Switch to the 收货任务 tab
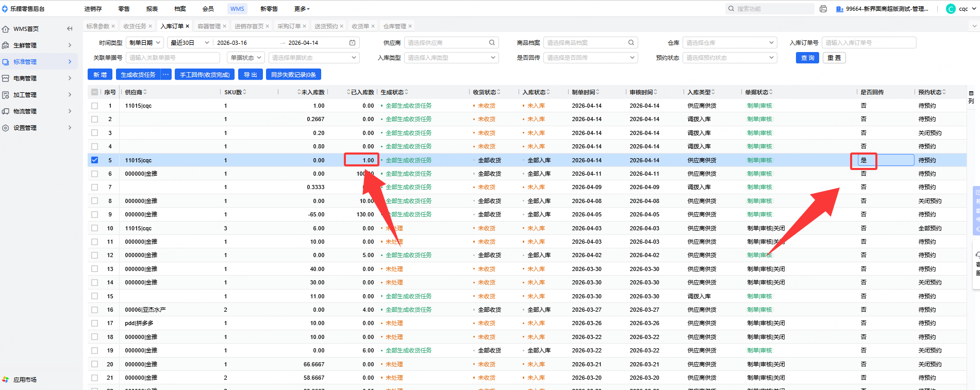The width and height of the screenshot is (980, 390). coord(135,26)
